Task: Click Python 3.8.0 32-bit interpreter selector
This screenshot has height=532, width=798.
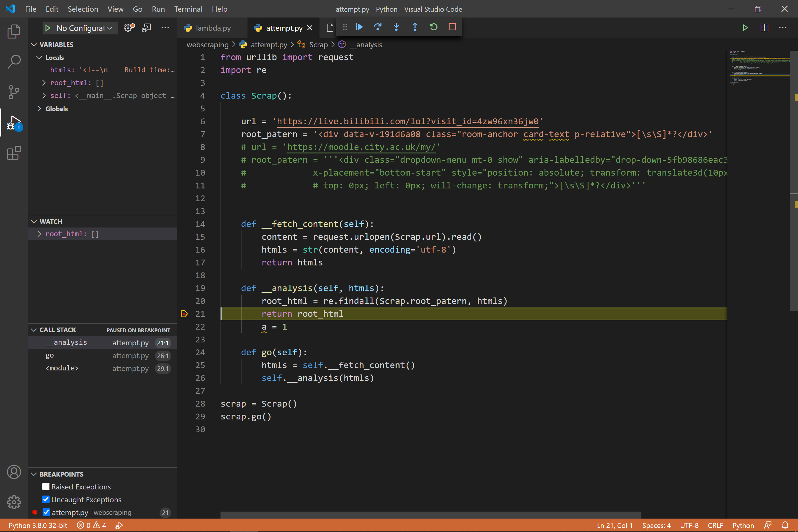Action: 38,525
